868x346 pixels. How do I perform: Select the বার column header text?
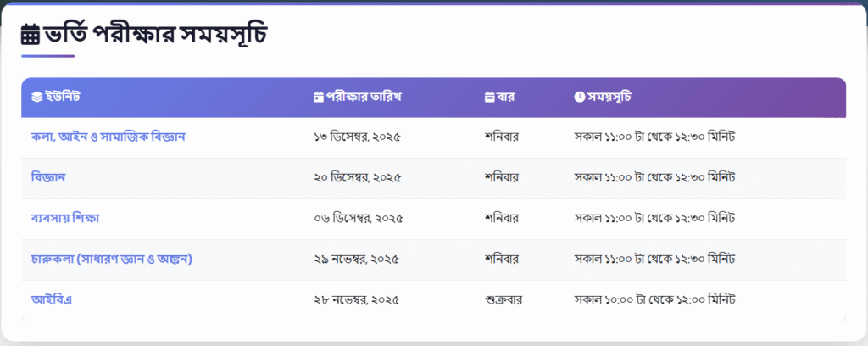click(x=506, y=98)
